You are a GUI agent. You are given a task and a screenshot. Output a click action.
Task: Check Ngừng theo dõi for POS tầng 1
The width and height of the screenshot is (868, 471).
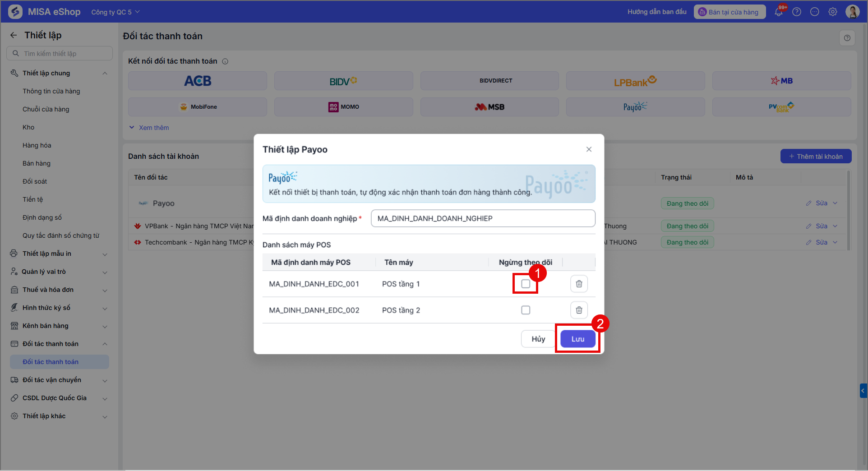point(526,284)
